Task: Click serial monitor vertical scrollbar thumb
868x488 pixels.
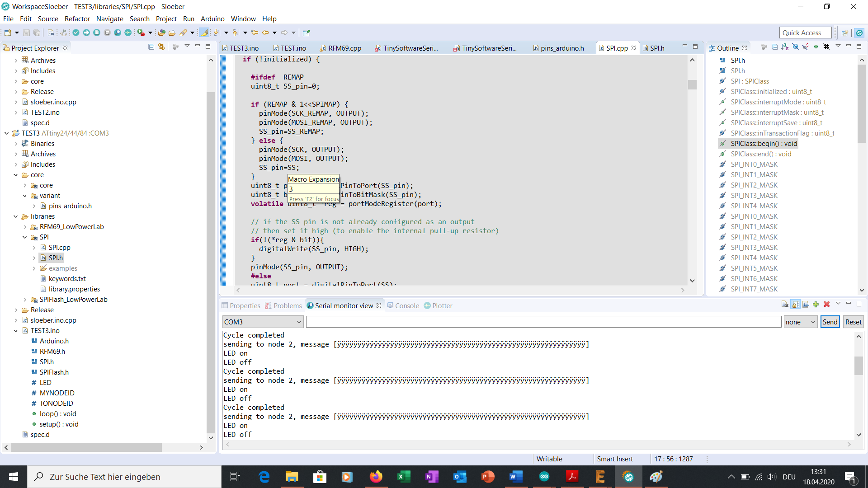Action: coord(859,366)
